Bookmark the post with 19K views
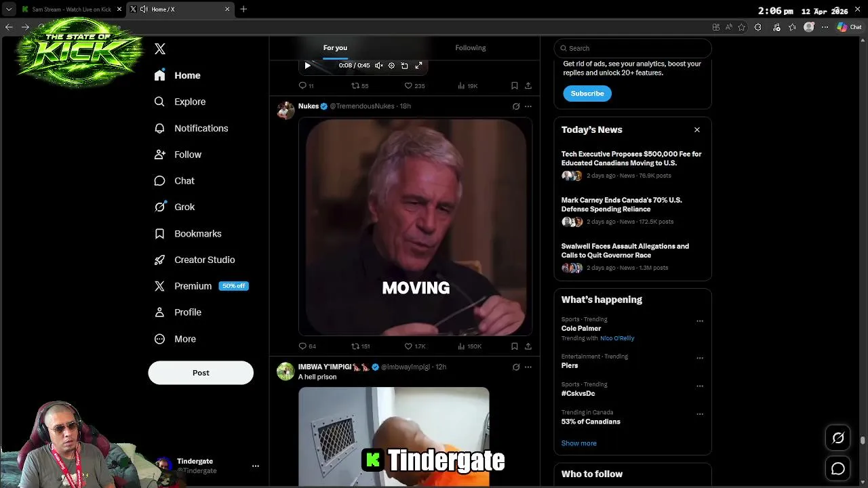The image size is (868, 488). (x=515, y=86)
